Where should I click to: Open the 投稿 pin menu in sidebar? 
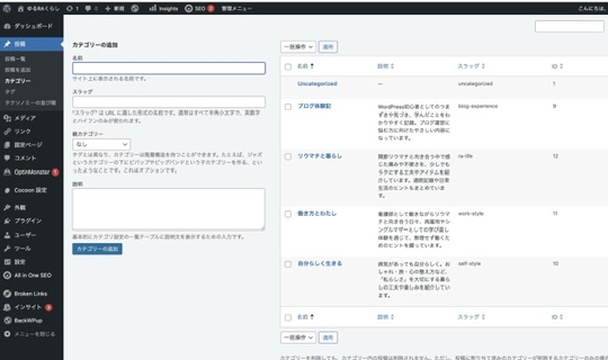[x=31, y=44]
